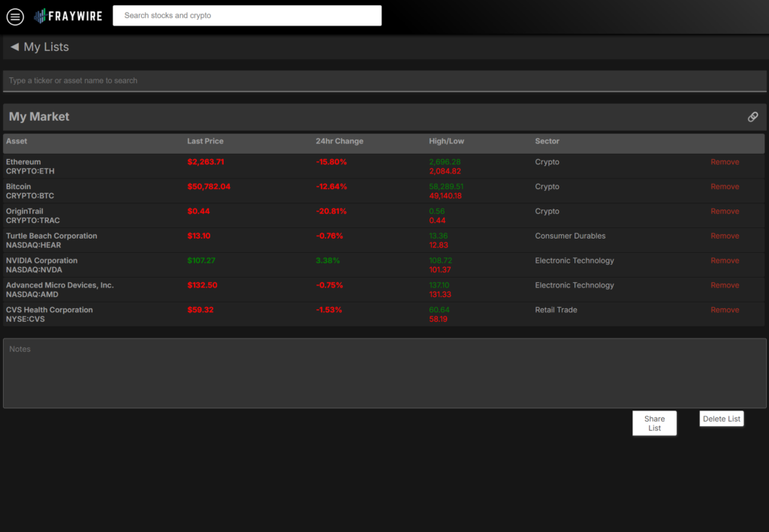This screenshot has width=769, height=532.
Task: Click NVIDIA's high value 108.72
Action: 440,260
